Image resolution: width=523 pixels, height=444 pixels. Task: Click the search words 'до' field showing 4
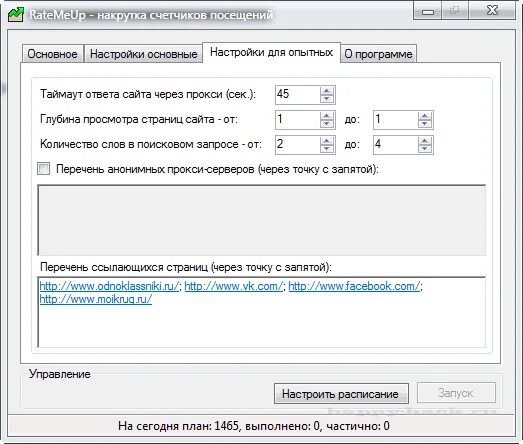pyautogui.click(x=396, y=144)
